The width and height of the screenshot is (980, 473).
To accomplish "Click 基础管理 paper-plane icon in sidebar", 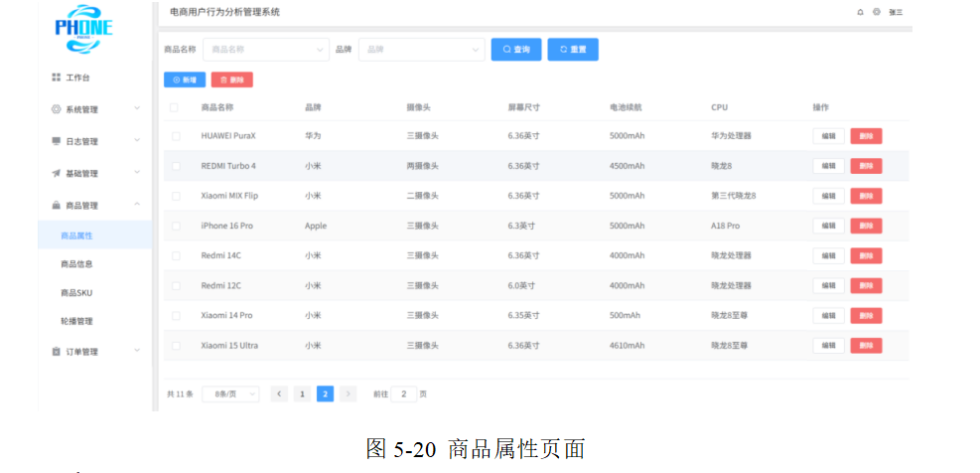I will click(56, 173).
